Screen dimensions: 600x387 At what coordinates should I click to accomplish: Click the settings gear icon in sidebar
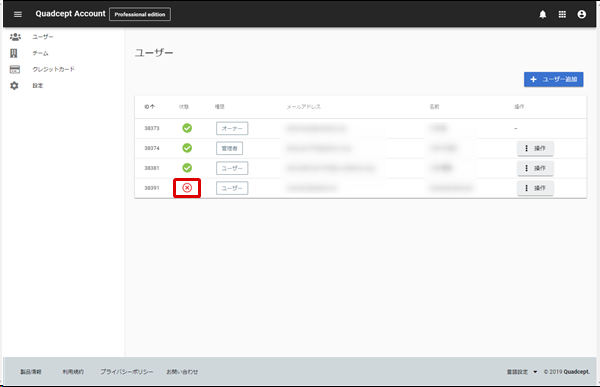[14, 85]
